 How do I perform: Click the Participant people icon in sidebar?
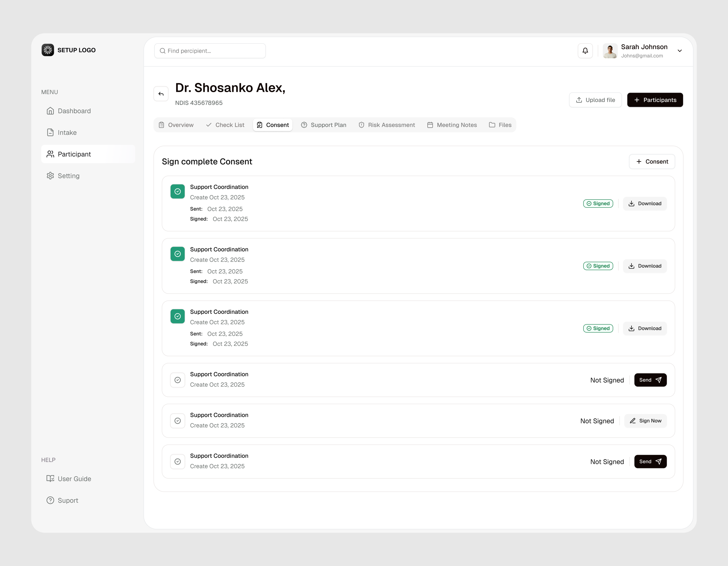50,154
